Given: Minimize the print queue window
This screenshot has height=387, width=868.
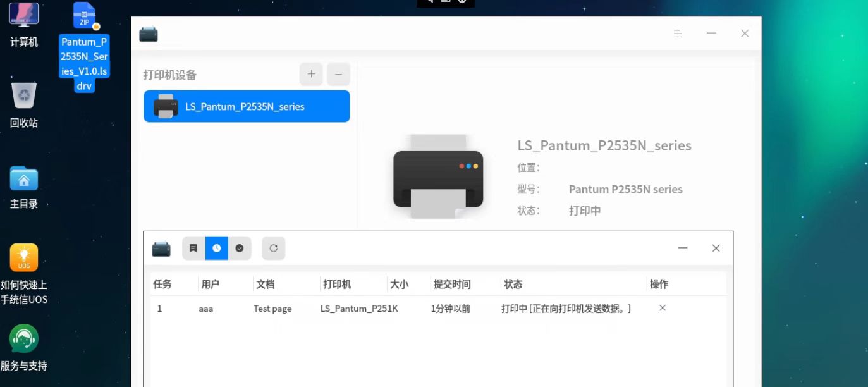Looking at the screenshot, I should coord(683,249).
